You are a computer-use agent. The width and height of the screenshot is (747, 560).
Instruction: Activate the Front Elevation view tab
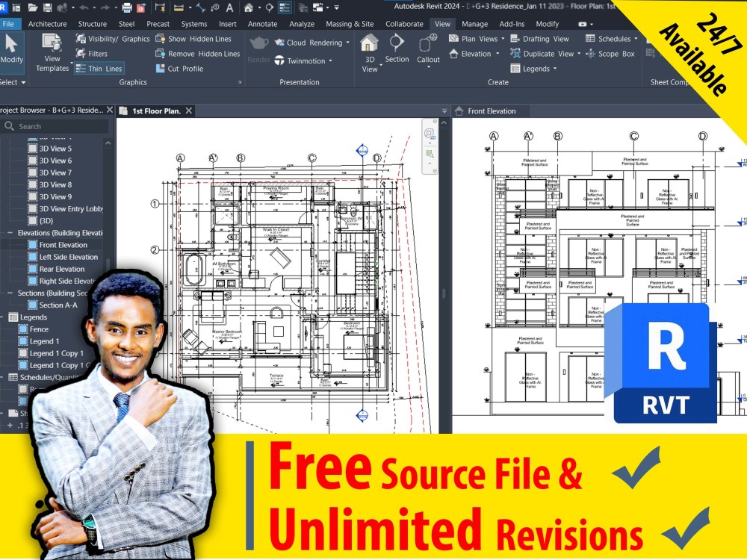(491, 111)
